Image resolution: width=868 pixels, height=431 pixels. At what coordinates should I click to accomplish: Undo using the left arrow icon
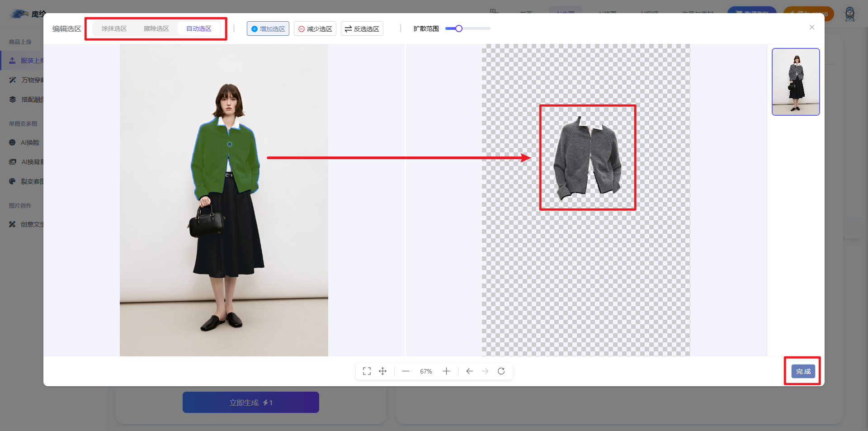469,371
